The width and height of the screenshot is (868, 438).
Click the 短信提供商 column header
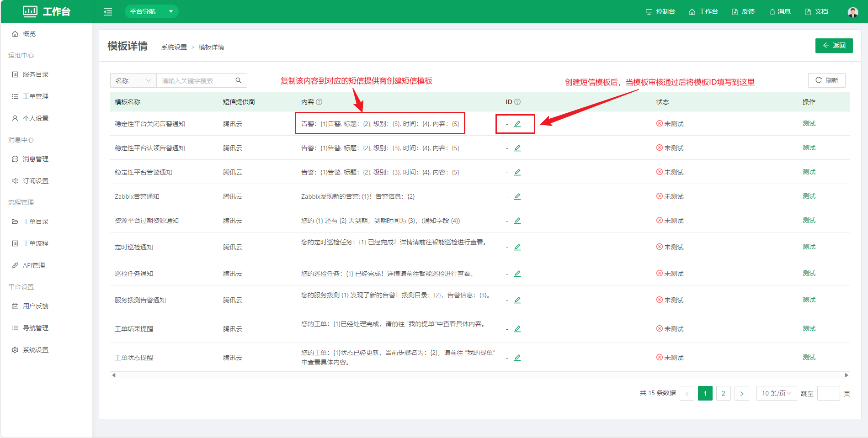pyautogui.click(x=239, y=102)
